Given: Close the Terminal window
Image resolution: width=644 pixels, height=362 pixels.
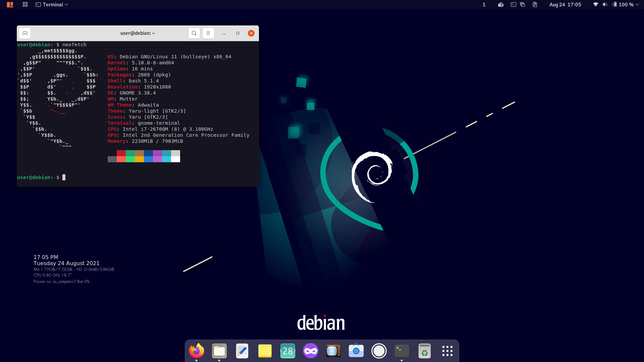Looking at the screenshot, I should tap(251, 33).
